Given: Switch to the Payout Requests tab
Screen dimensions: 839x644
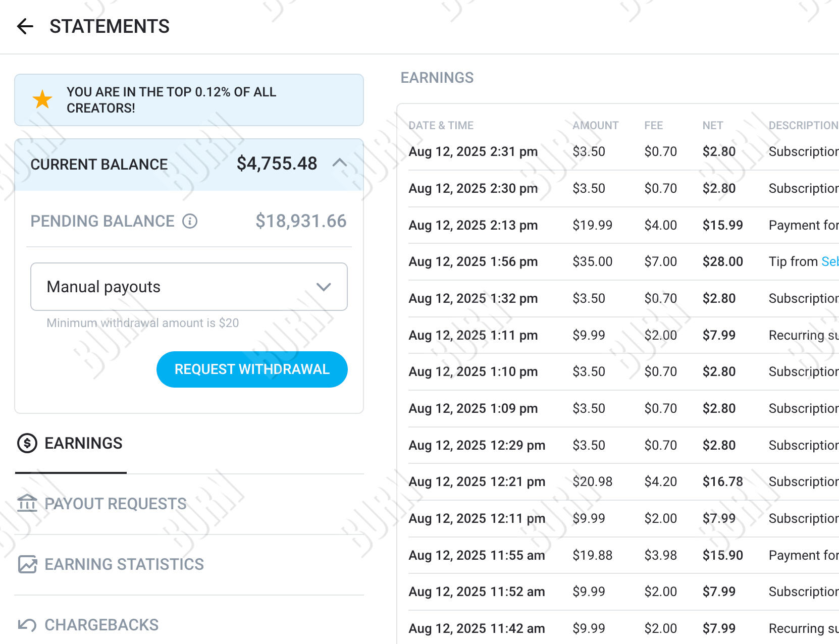Looking at the screenshot, I should 115,504.
